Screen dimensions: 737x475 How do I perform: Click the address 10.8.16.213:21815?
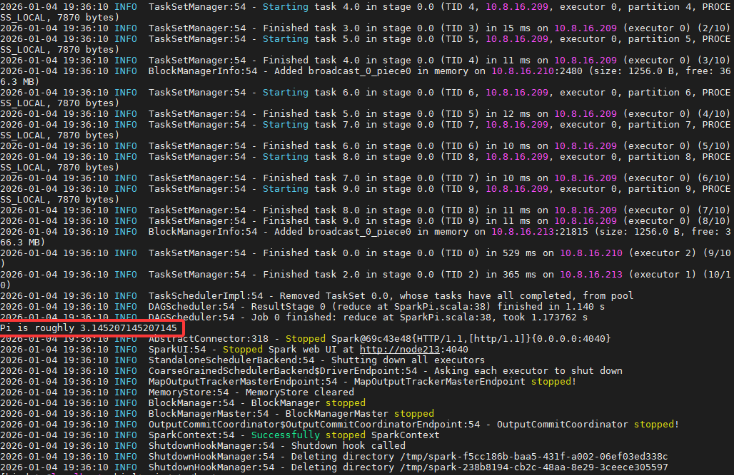pos(540,232)
